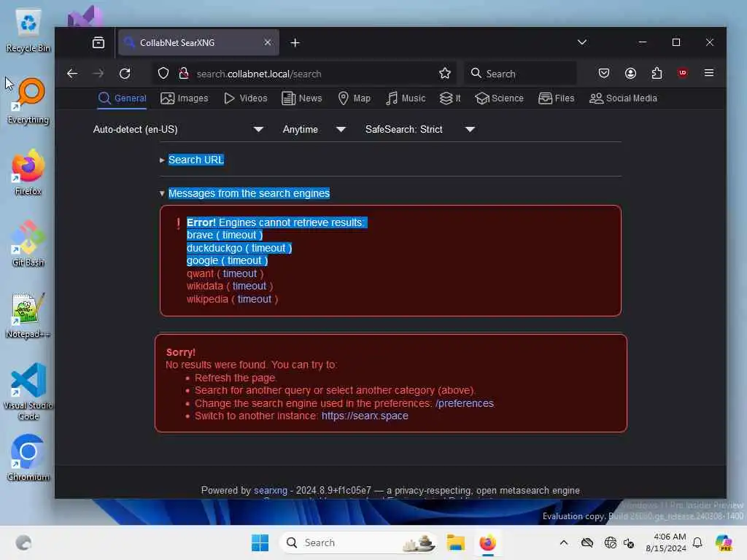Open the searxng link in the footer
The image size is (747, 560).
tap(271, 491)
